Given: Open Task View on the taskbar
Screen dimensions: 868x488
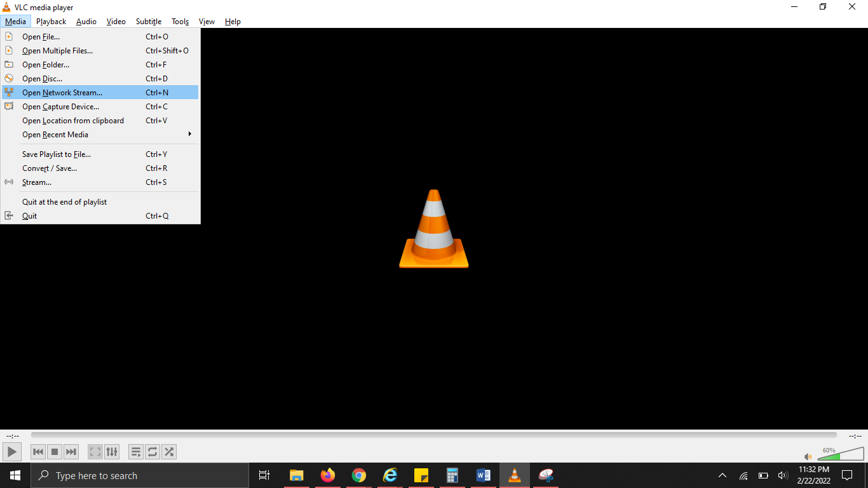Looking at the screenshot, I should click(x=264, y=475).
